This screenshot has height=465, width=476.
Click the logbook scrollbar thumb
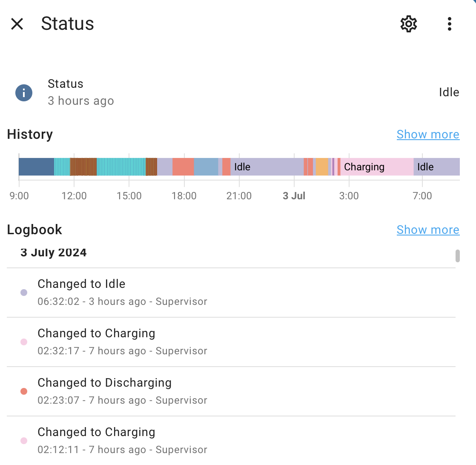click(458, 255)
